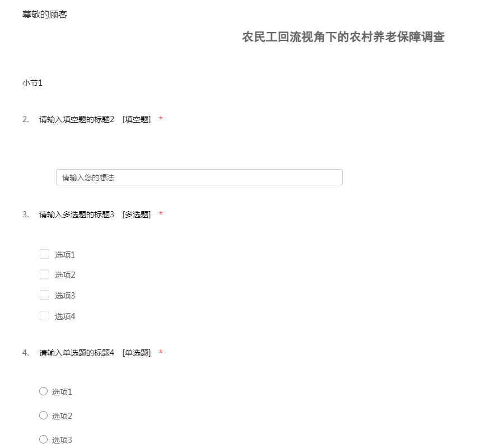The width and height of the screenshot is (504, 448).
Task: Click the 尊敬的顾客 greeting text
Action: point(45,15)
